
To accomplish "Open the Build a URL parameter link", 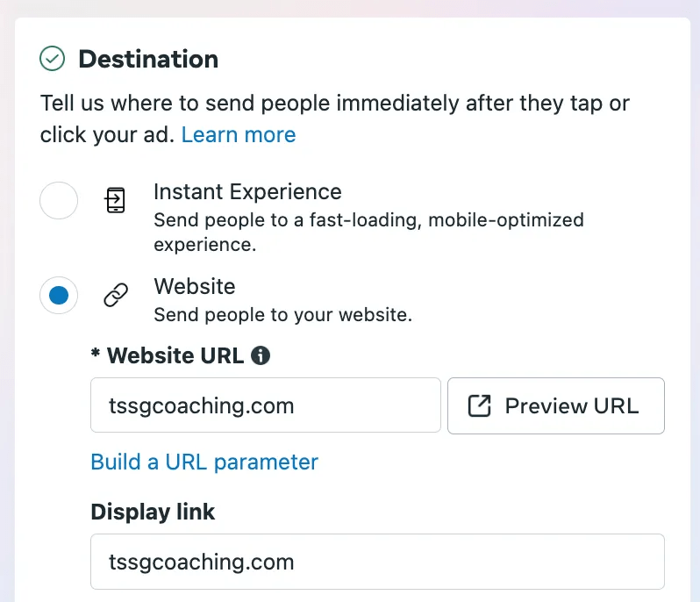I will point(204,462).
